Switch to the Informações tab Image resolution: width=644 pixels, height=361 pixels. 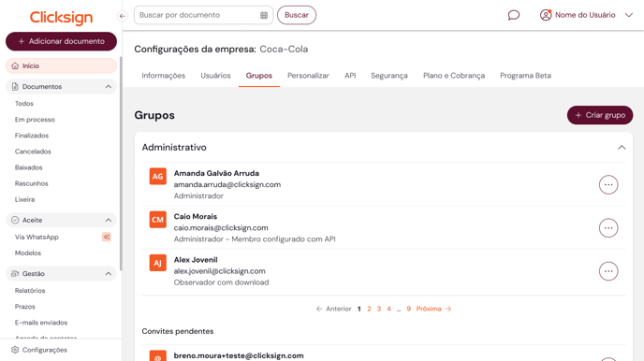[x=164, y=76]
